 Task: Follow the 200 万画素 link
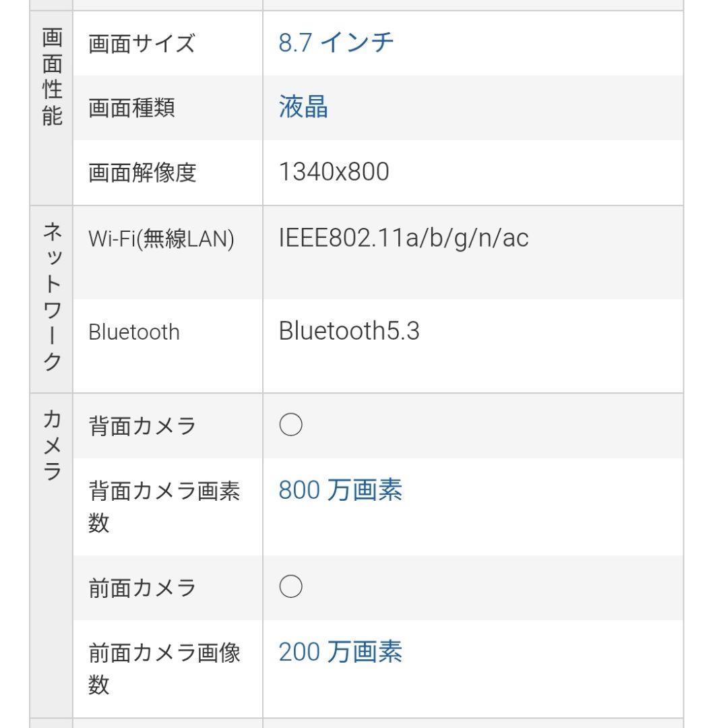click(x=340, y=653)
